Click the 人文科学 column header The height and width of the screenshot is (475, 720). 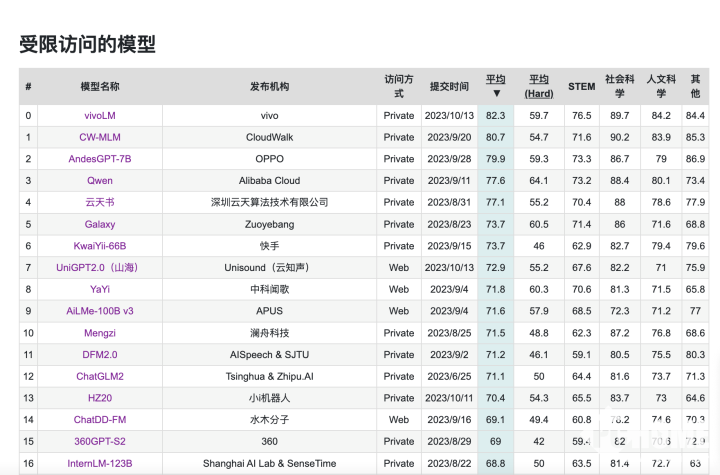point(661,86)
